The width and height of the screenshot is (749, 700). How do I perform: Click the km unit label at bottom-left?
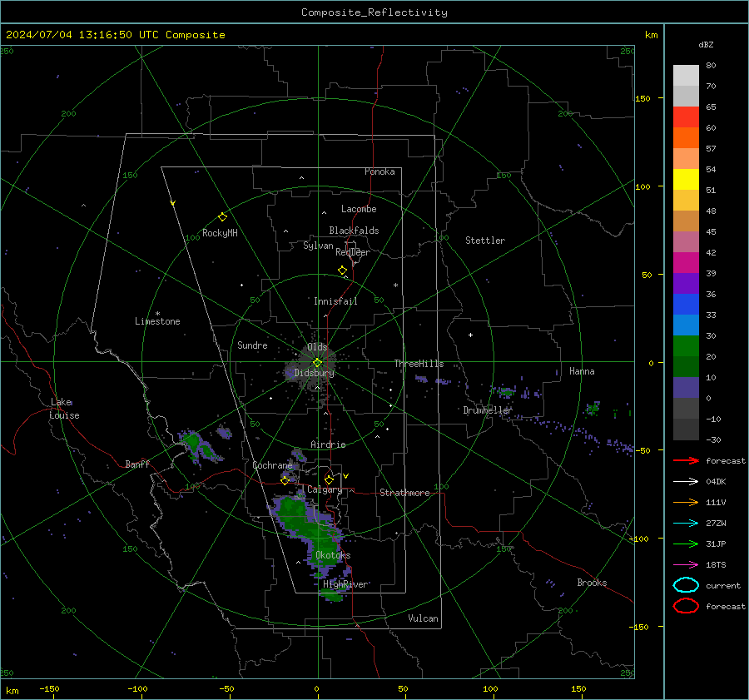(12, 691)
